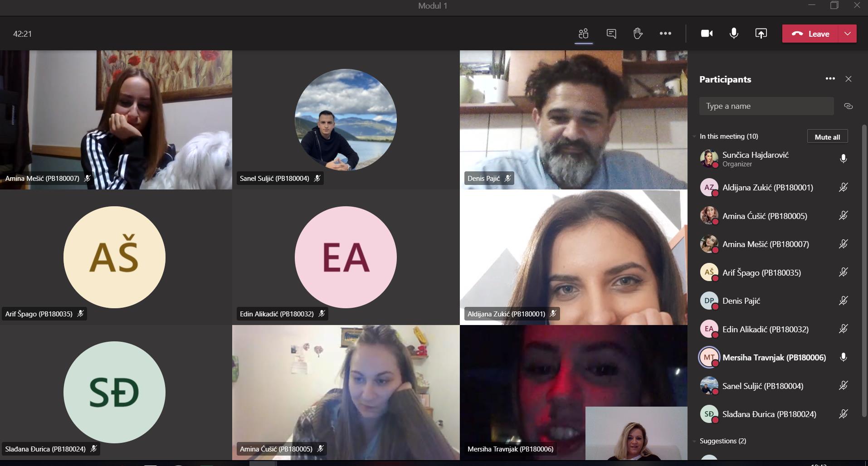Image resolution: width=868 pixels, height=466 pixels.
Task: Open the Leave button dropdown arrow
Action: coord(847,34)
